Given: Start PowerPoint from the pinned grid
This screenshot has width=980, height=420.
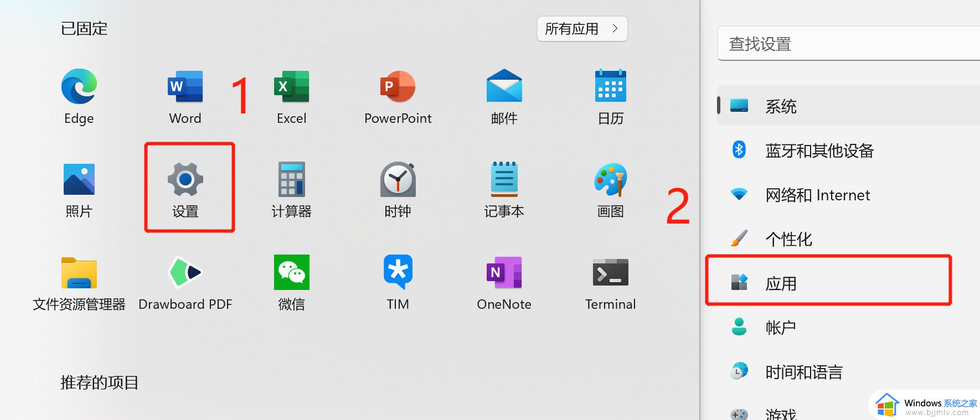Looking at the screenshot, I should click(x=398, y=86).
